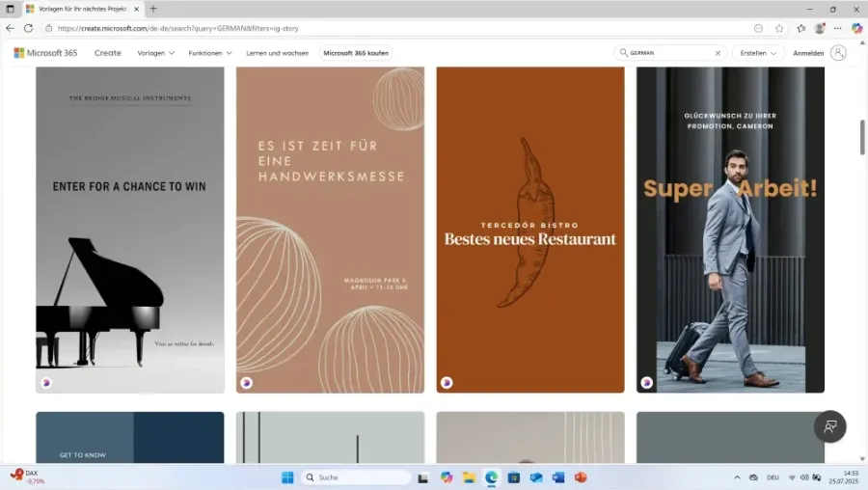Open the account avatar icon
Image resolution: width=868 pixels, height=490 pixels.
point(838,53)
